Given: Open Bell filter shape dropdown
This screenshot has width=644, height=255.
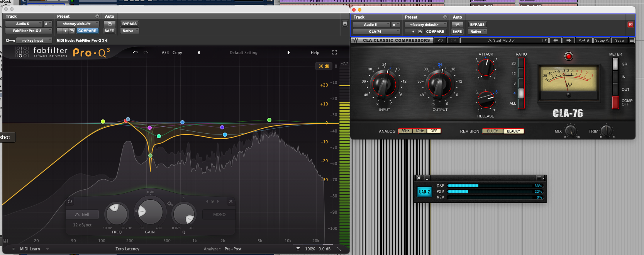Looking at the screenshot, I should point(82,214).
